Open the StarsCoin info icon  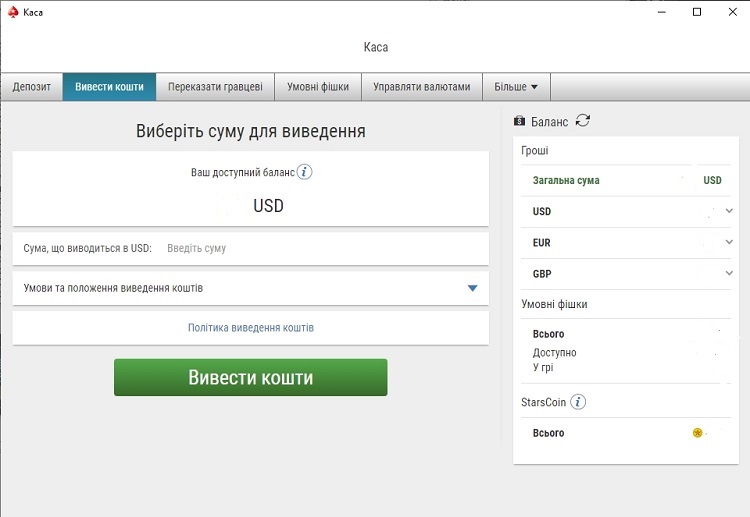578,402
